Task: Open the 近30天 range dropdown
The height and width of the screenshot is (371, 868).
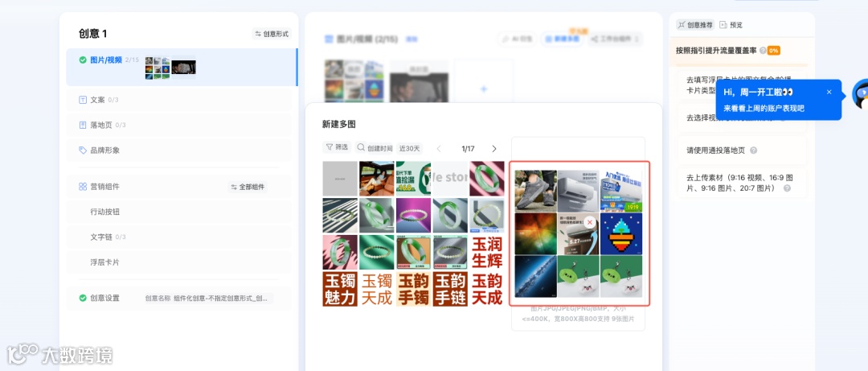Action: click(410, 148)
